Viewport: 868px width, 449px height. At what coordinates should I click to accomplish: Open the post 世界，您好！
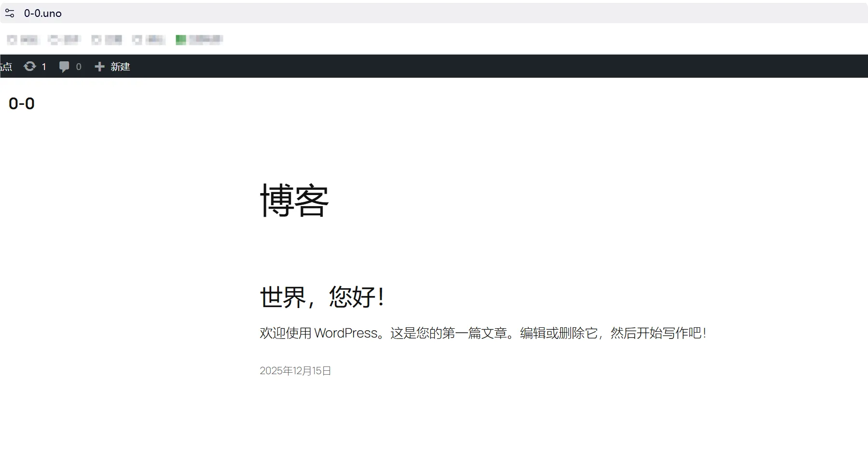pyautogui.click(x=322, y=297)
